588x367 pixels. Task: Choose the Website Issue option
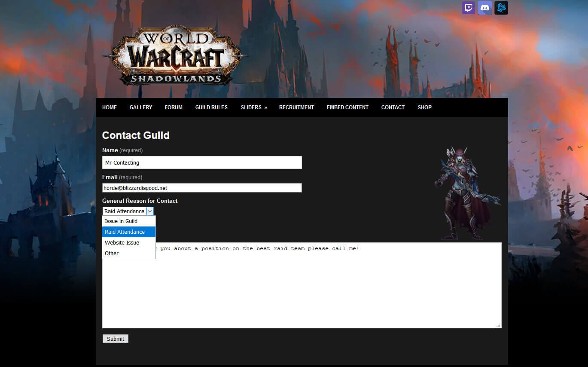(129, 242)
